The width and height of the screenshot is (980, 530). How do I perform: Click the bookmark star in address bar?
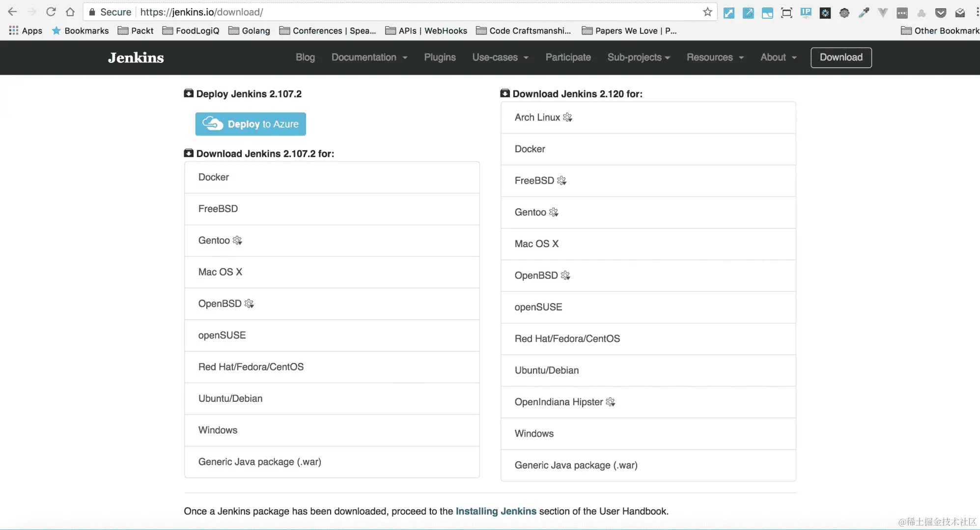click(x=707, y=12)
